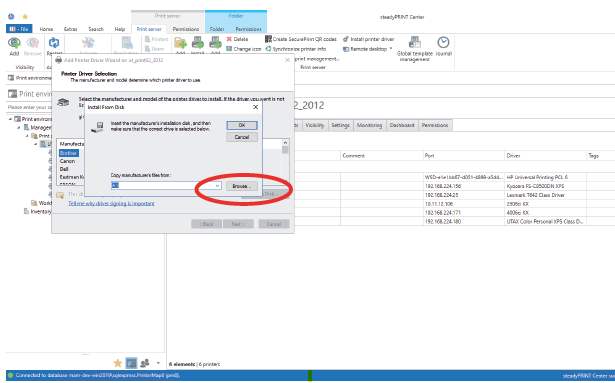This screenshot has height=383, width=615.
Task: Click the star favorites icon at panel bottom
Action: pyautogui.click(x=118, y=363)
